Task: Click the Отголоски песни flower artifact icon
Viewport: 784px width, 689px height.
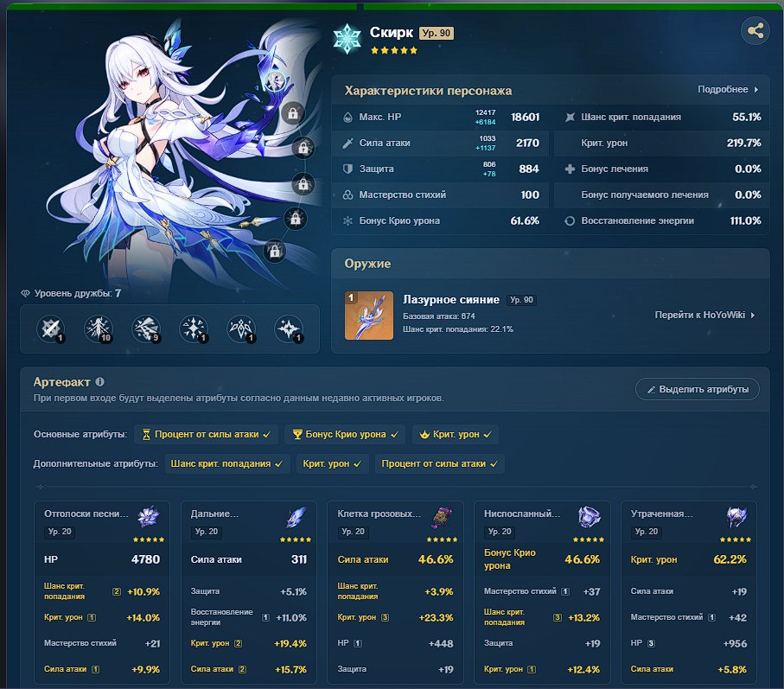Action: tap(149, 517)
